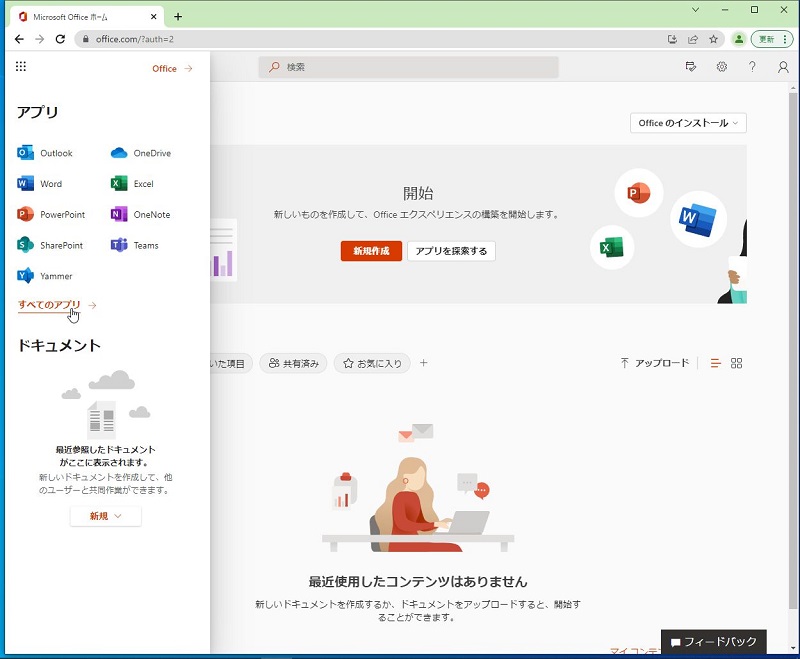Image resolution: width=800 pixels, height=659 pixels.
Task: Open Yammer from the app launcher
Action: pos(45,276)
